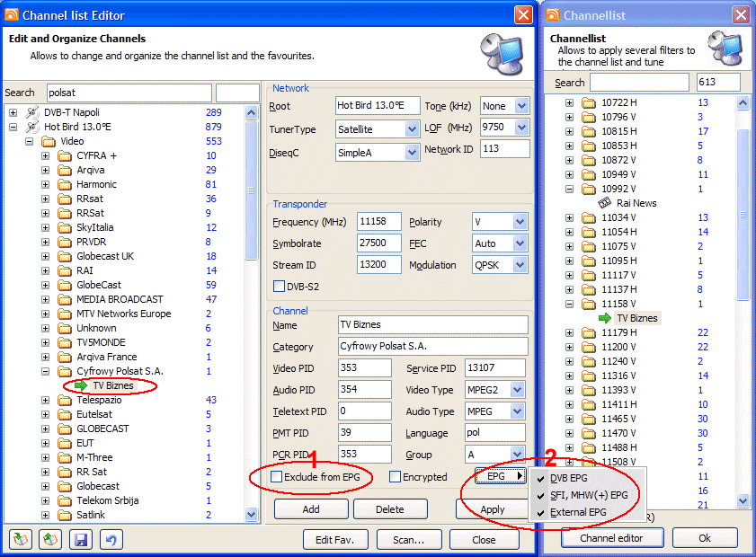Click the export channel list icon button
The height and width of the screenshot is (557, 756).
point(50,539)
